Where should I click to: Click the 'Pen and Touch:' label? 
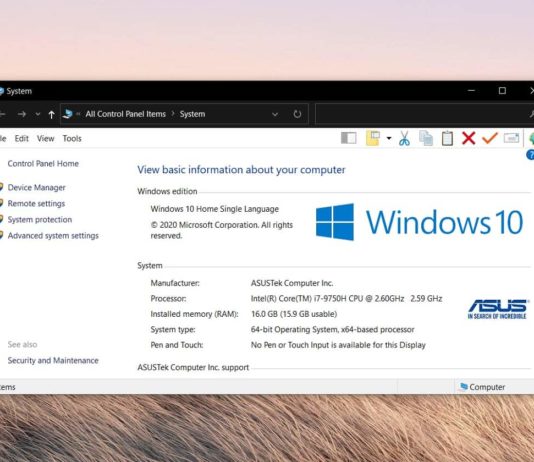177,345
